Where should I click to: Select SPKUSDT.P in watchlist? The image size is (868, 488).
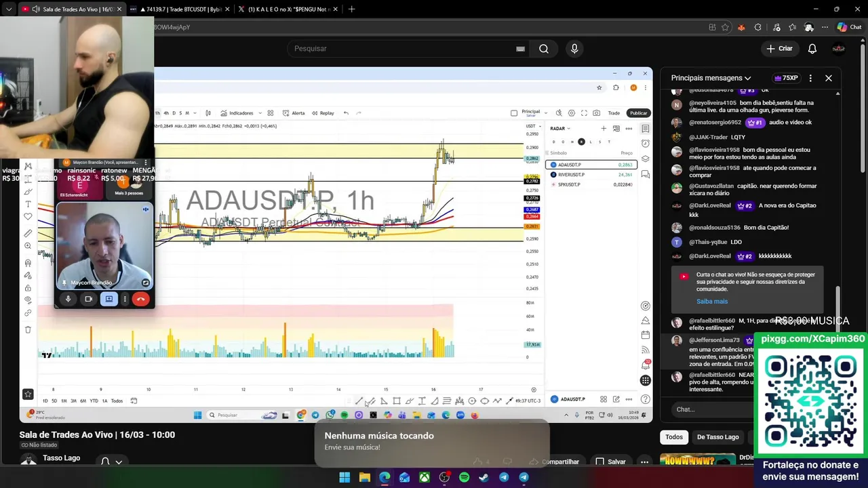591,184
